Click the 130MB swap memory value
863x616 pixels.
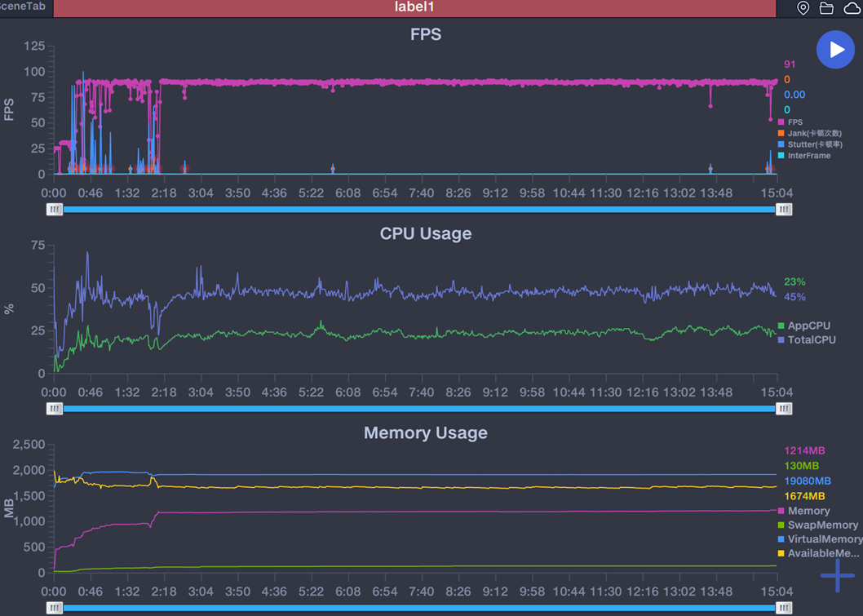point(801,466)
